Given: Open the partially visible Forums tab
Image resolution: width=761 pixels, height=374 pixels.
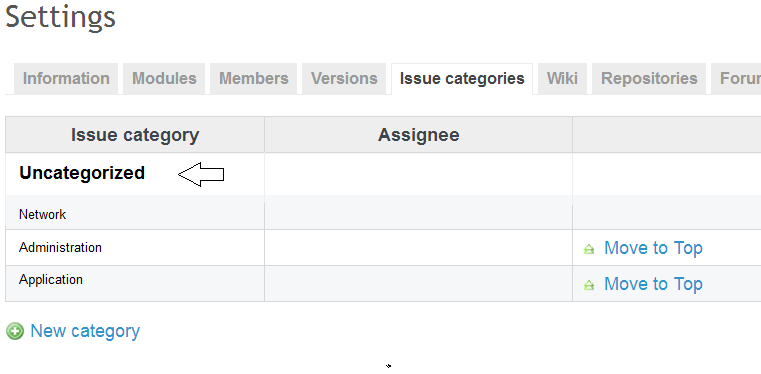Looking at the screenshot, I should (x=736, y=79).
